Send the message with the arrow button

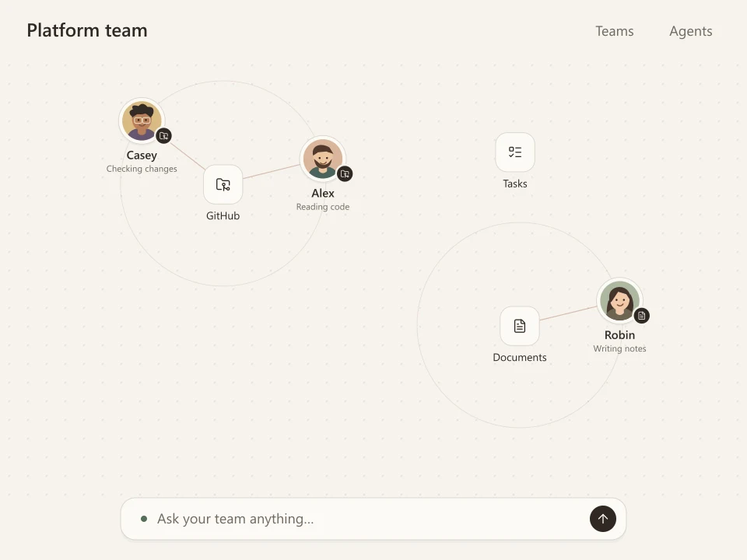coord(602,519)
